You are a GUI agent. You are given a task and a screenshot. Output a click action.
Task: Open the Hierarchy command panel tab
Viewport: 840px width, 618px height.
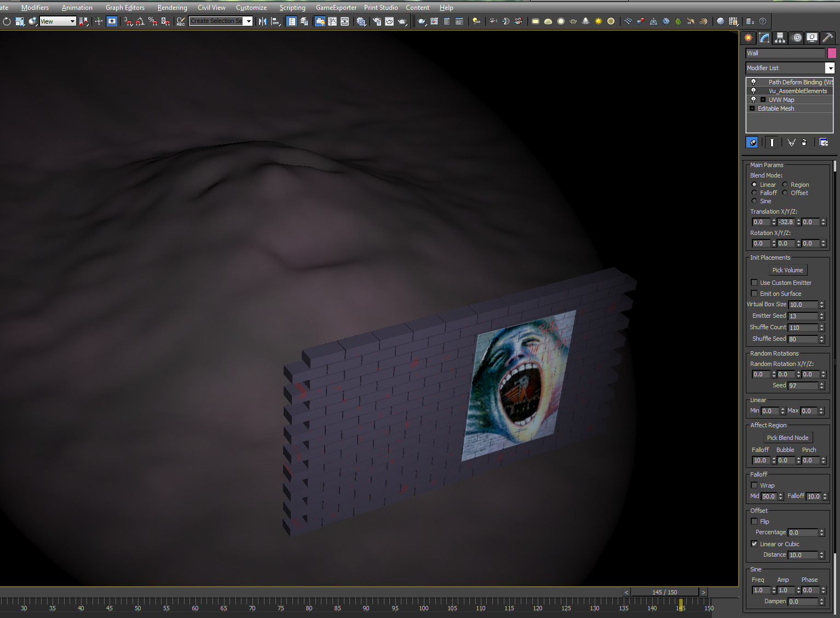[x=780, y=38]
